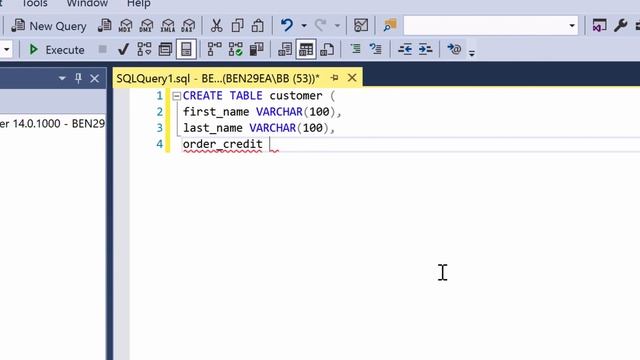Viewport: 640px width, 360px height.
Task: Click line number 4 in the gutter
Action: pyautogui.click(x=159, y=144)
